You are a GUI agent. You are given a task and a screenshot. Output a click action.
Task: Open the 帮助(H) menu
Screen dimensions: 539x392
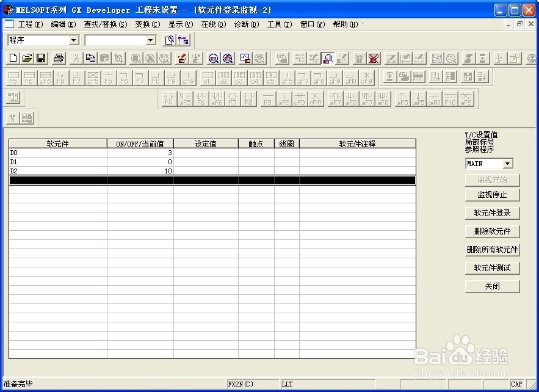[x=345, y=24]
